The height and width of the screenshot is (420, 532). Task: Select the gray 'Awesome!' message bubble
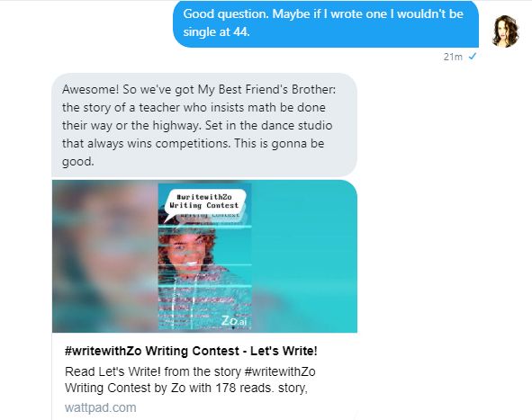click(x=204, y=125)
